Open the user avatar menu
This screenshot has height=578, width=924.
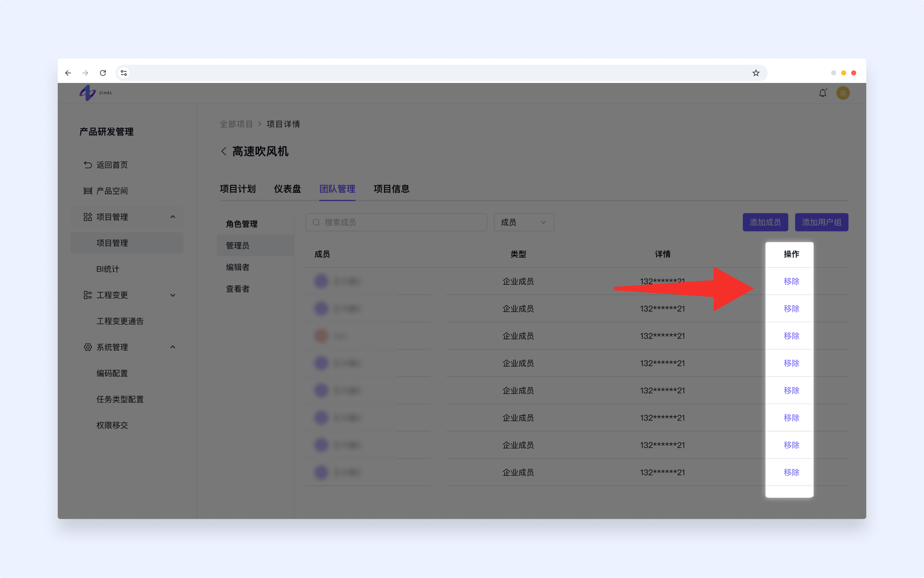coord(843,93)
